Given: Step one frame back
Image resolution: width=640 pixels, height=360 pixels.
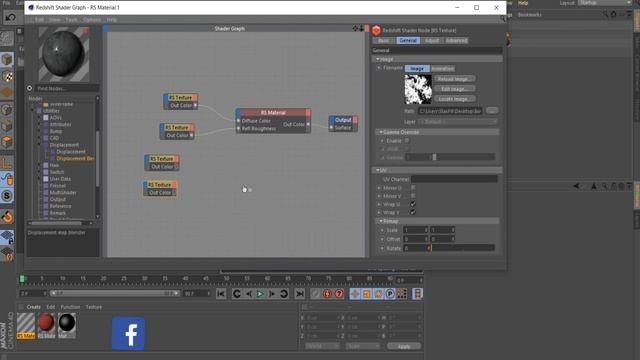Looking at the screenshot, I should tap(249, 294).
